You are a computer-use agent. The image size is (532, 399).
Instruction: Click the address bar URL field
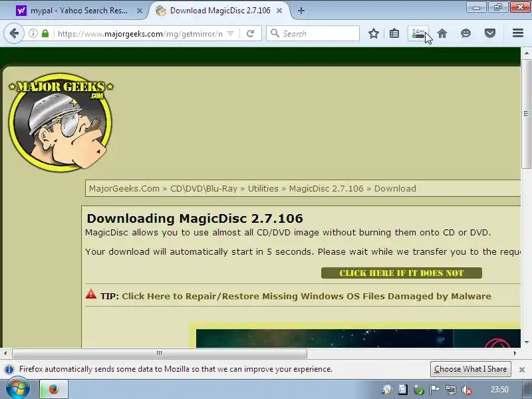pos(140,34)
